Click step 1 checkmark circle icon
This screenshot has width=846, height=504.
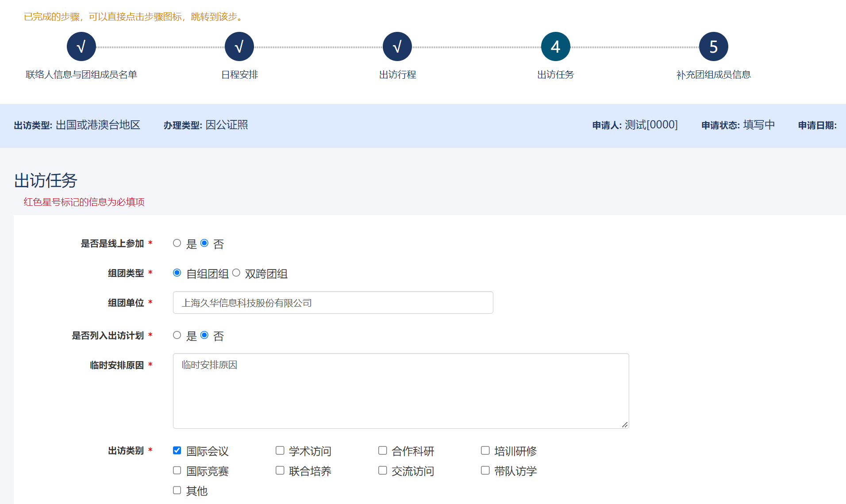[x=81, y=46]
